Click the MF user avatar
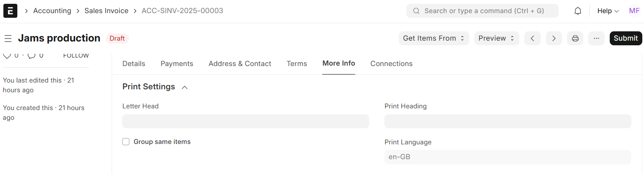This screenshot has width=644, height=174. pos(634,11)
